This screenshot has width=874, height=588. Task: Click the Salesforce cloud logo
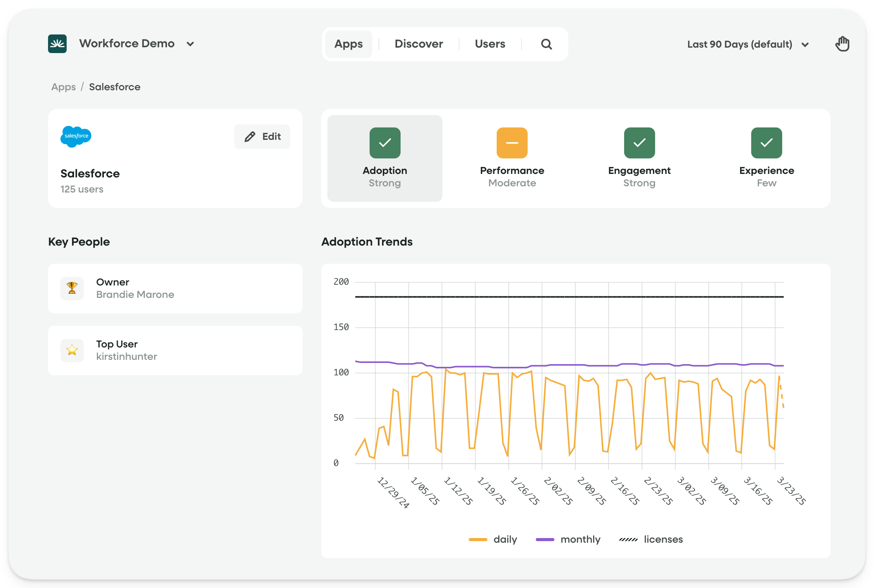click(76, 136)
